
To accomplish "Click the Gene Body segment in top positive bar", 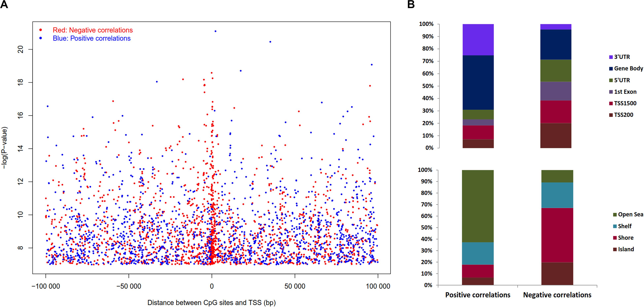I will pyautogui.click(x=478, y=82).
